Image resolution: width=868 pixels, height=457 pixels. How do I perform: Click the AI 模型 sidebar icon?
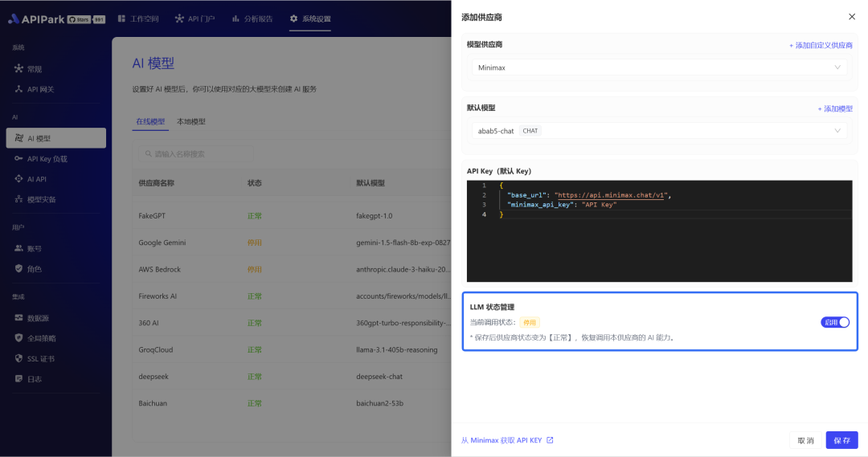18,138
